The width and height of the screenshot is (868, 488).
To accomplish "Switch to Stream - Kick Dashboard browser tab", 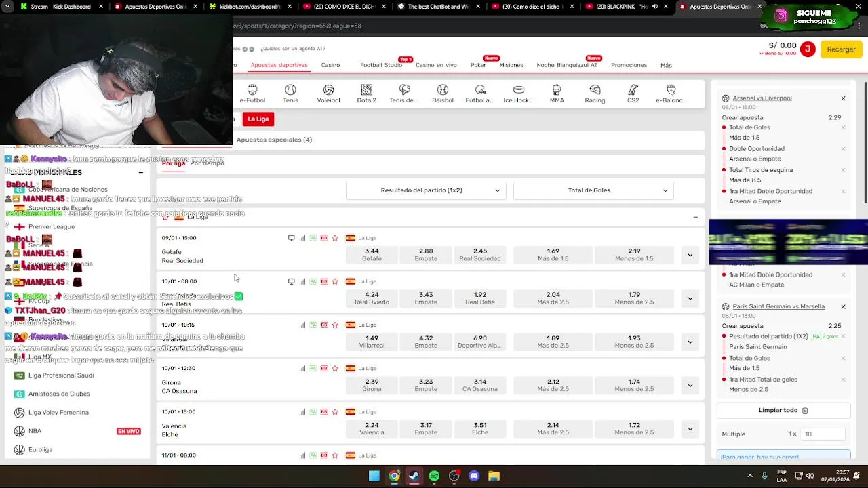I will pos(60,7).
